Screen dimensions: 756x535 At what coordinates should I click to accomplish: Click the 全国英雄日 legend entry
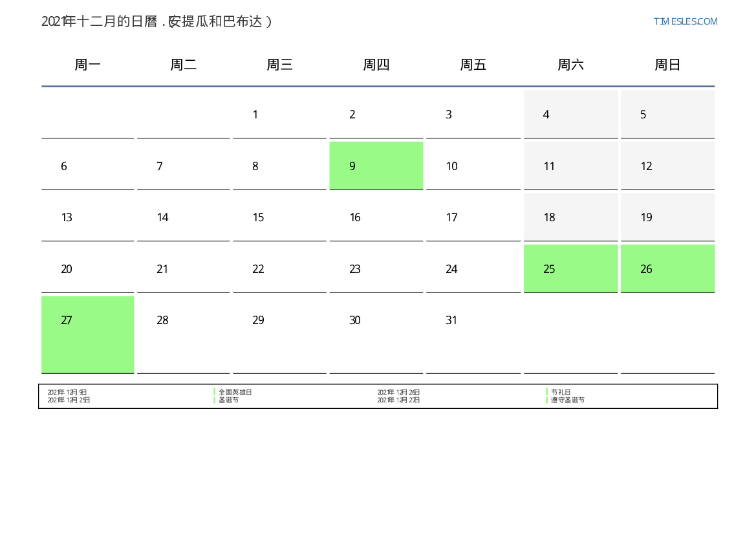point(235,392)
